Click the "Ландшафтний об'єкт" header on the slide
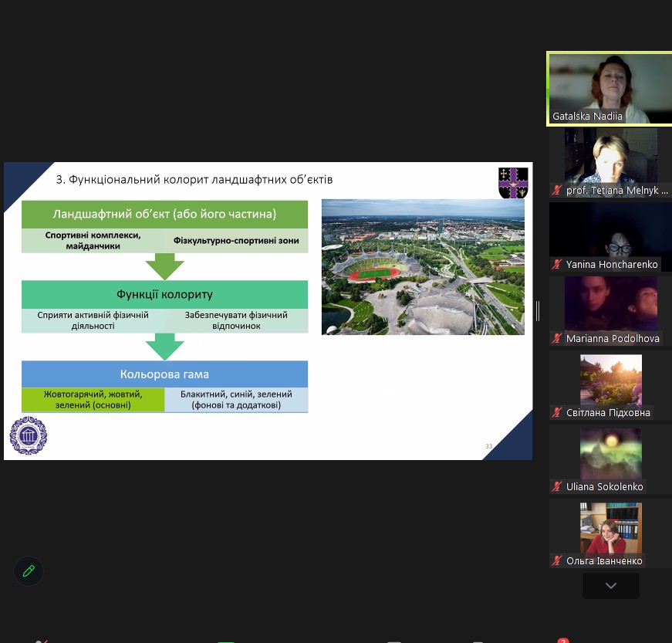 pos(164,214)
